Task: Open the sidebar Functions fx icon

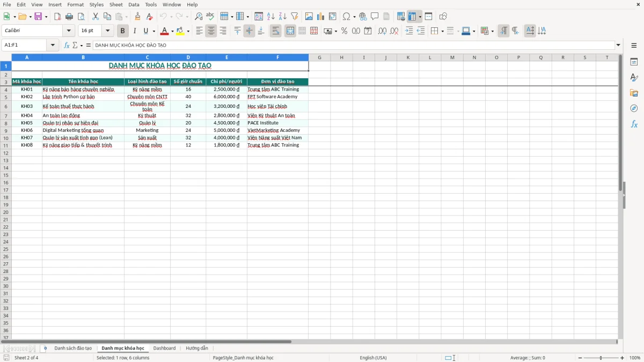Action: point(634,124)
